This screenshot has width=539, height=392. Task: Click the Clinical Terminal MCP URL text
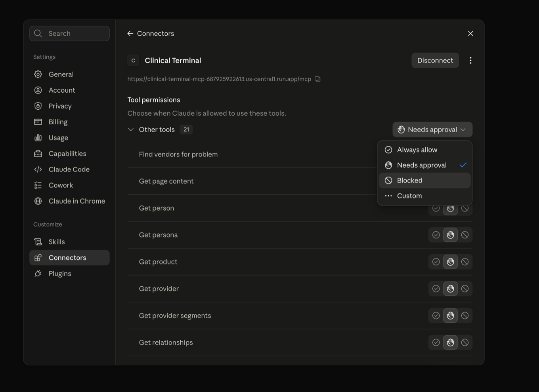219,79
